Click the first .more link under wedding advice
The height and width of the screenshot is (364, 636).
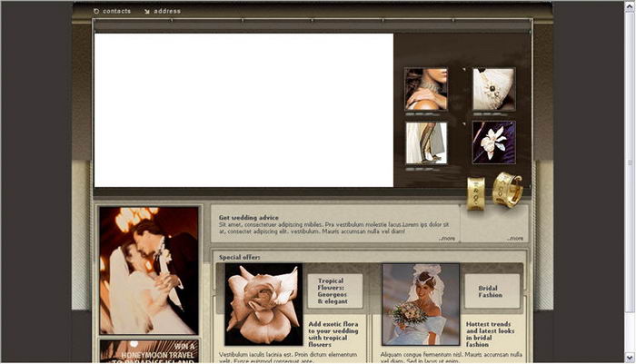point(446,239)
